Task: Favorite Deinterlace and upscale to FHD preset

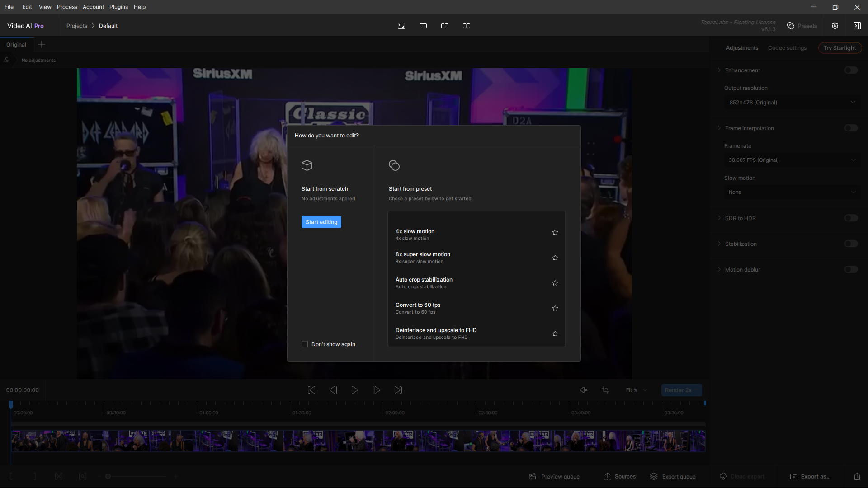Action: (x=555, y=333)
